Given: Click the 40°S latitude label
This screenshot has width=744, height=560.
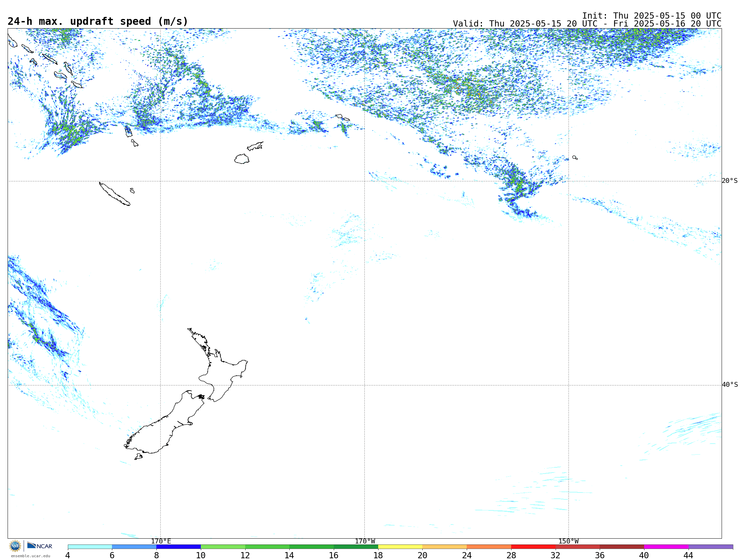Looking at the screenshot, I should click(730, 385).
